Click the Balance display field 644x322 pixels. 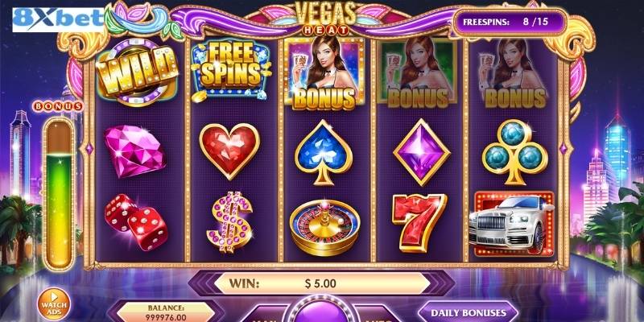point(166,312)
